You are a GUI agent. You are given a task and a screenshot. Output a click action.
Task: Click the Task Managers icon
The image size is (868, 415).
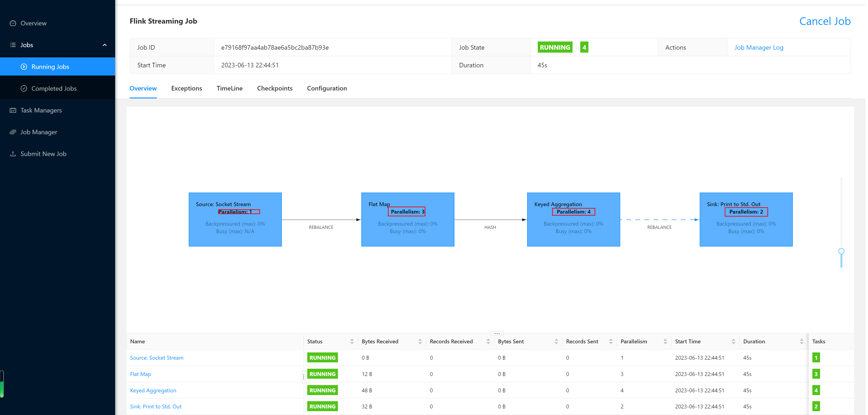(13, 110)
